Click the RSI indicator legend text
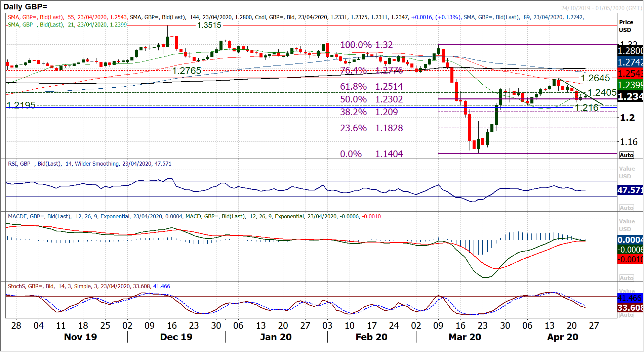This screenshot has height=352, width=644. (90, 164)
